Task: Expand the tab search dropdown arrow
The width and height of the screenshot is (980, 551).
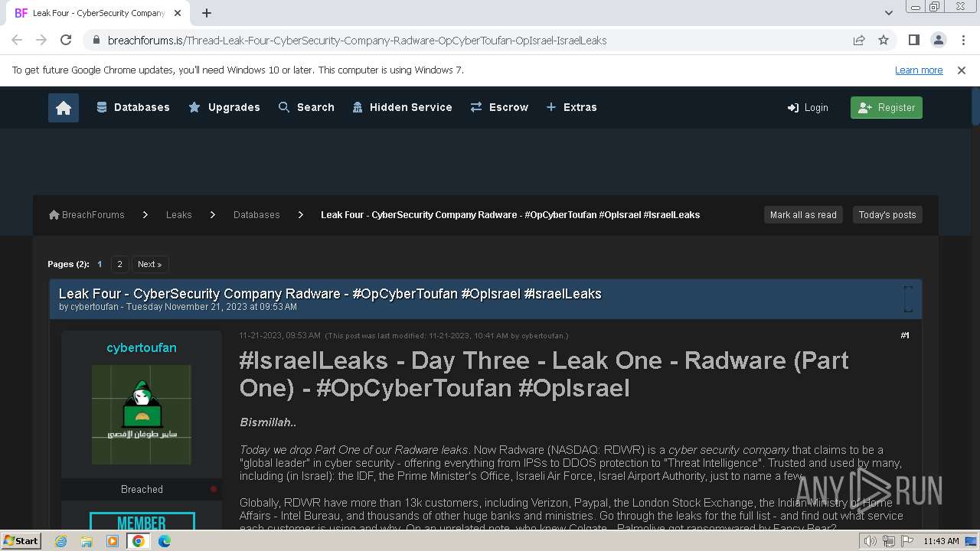Action: (889, 13)
